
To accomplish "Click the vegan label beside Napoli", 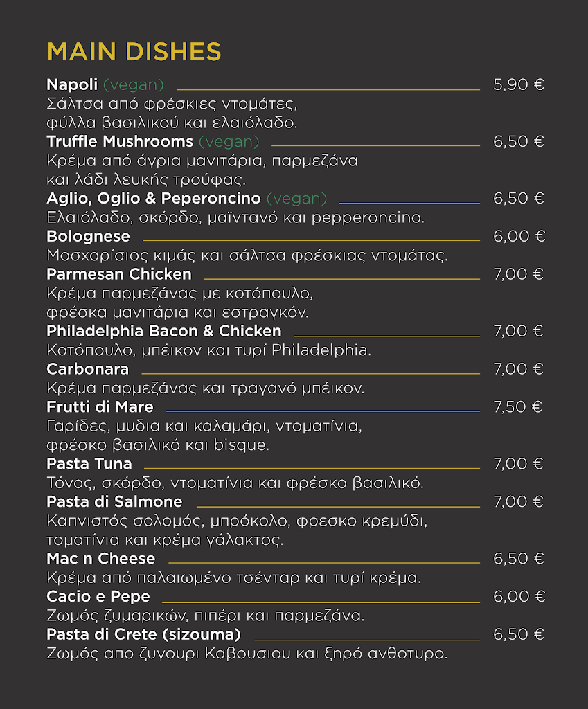I will point(134,85).
